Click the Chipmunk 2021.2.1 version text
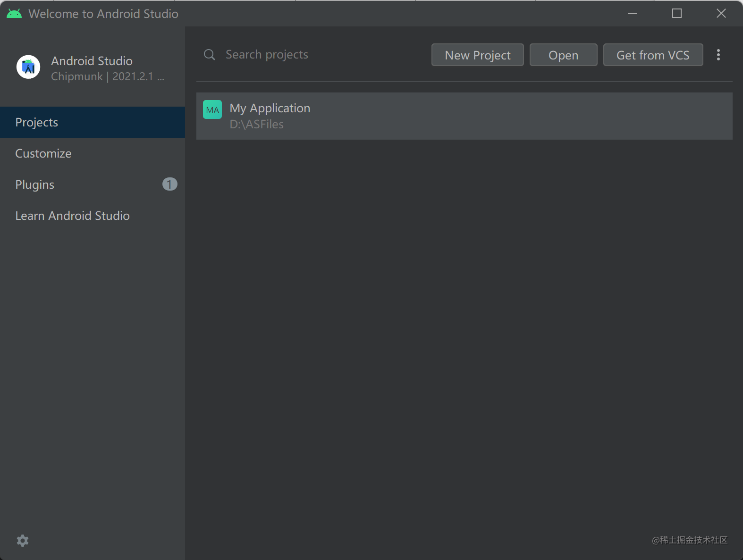The width and height of the screenshot is (743, 560). 108,76
